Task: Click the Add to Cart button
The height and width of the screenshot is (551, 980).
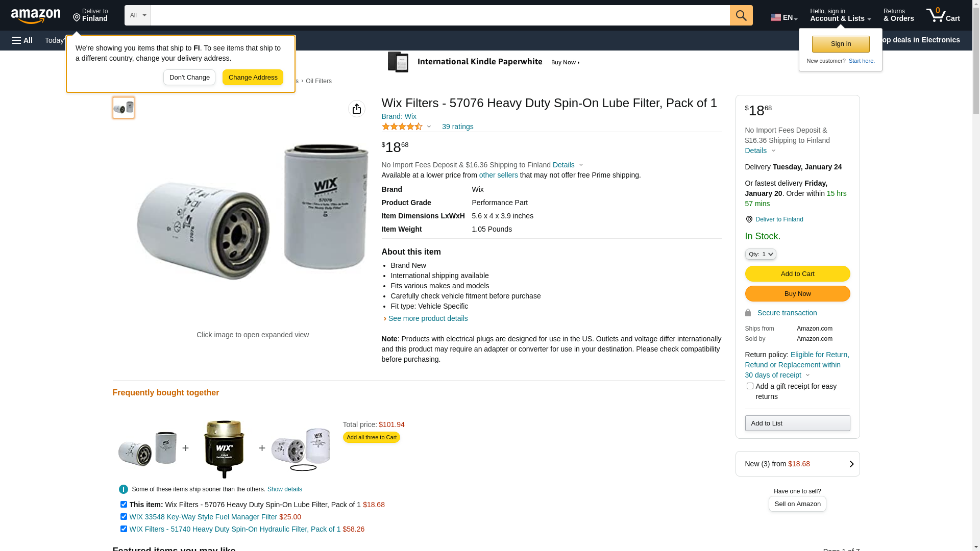Action: pyautogui.click(x=797, y=274)
